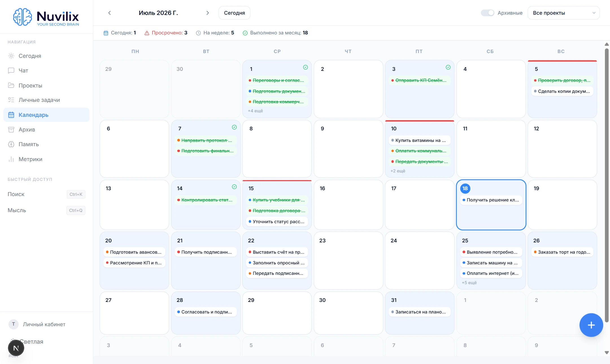Open task Сделать копии докум... on 5
The width and height of the screenshot is (610, 364).
point(562,91)
